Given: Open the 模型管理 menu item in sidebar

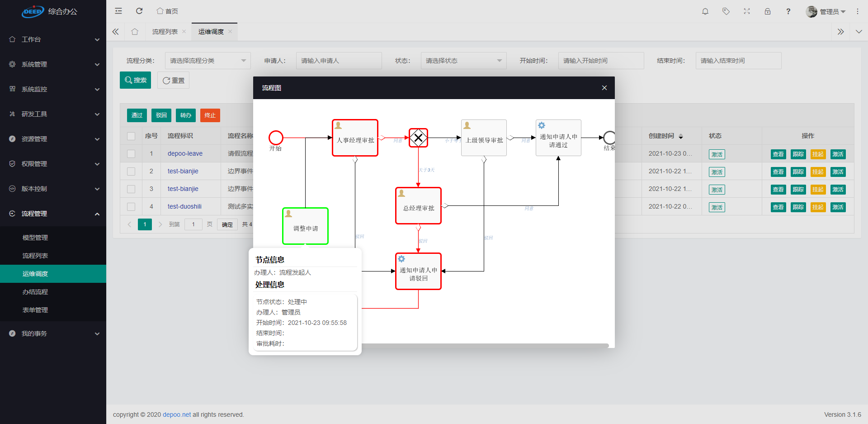Looking at the screenshot, I should 35,237.
